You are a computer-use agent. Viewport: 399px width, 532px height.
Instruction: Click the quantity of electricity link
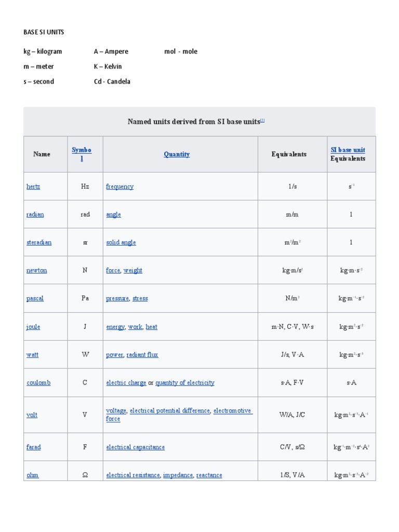coord(185,383)
